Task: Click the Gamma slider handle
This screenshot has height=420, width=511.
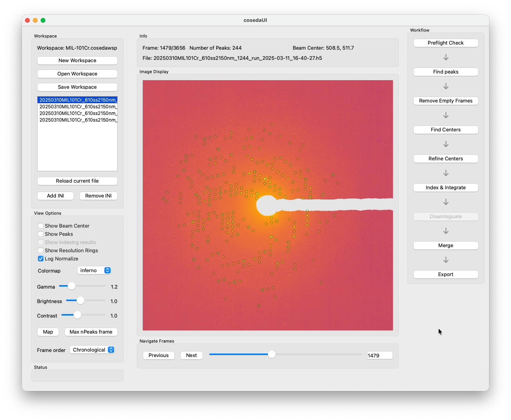Action: (x=72, y=286)
